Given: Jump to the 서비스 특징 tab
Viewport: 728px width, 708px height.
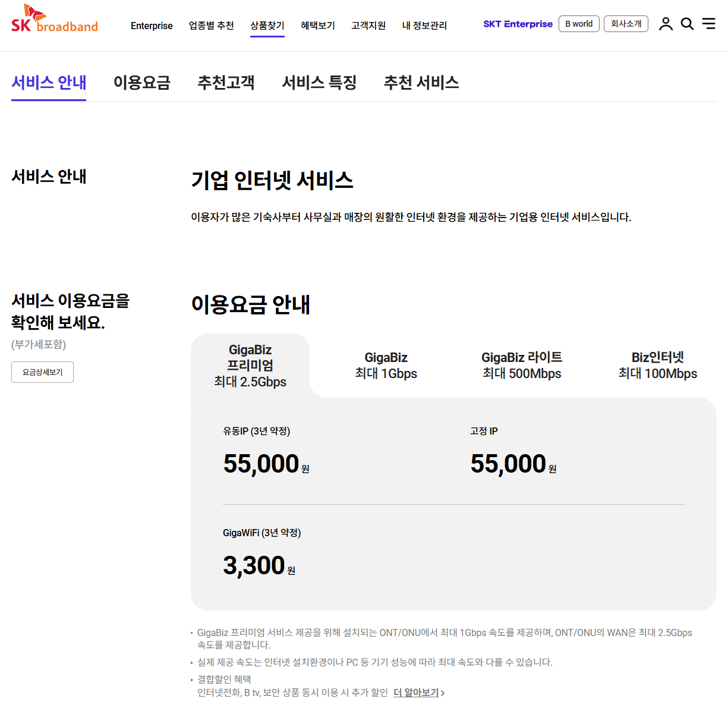Looking at the screenshot, I should (319, 83).
